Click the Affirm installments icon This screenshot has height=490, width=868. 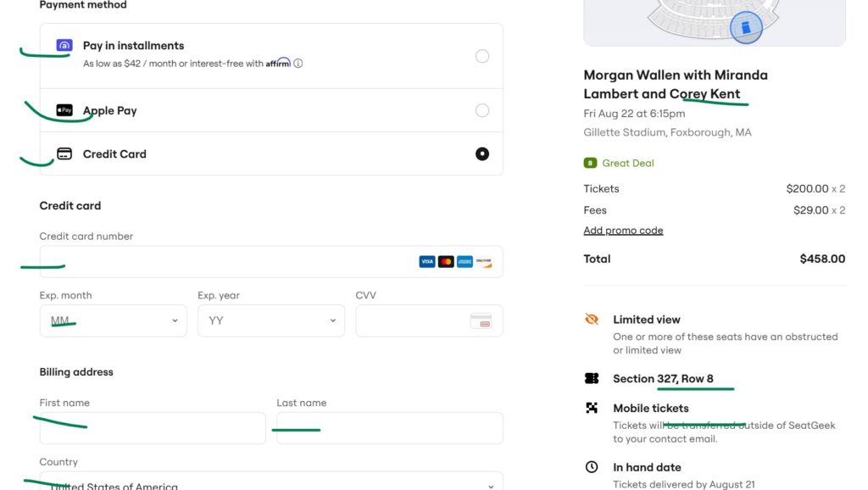click(x=64, y=46)
